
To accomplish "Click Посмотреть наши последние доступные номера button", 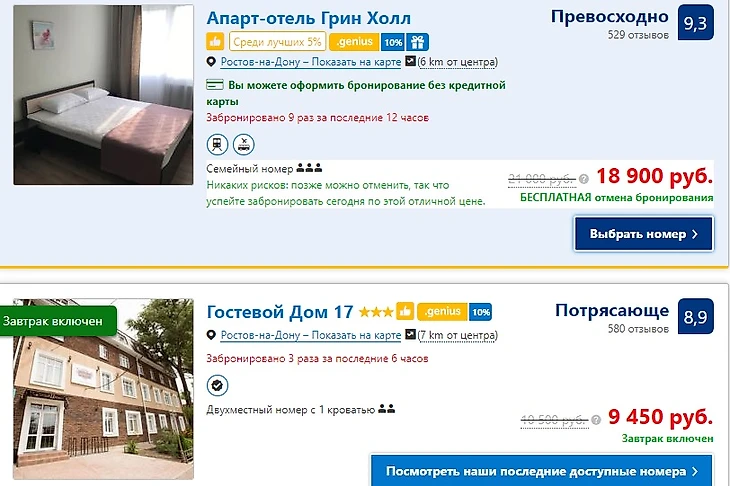I will [541, 471].
